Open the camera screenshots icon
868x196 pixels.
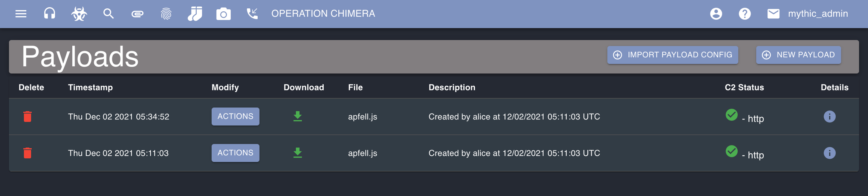click(x=223, y=14)
